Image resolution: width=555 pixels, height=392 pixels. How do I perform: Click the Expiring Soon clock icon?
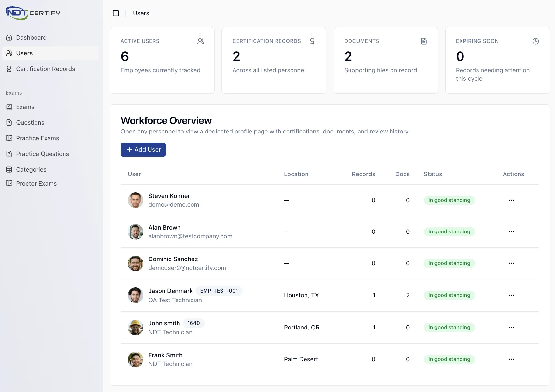pyautogui.click(x=535, y=41)
